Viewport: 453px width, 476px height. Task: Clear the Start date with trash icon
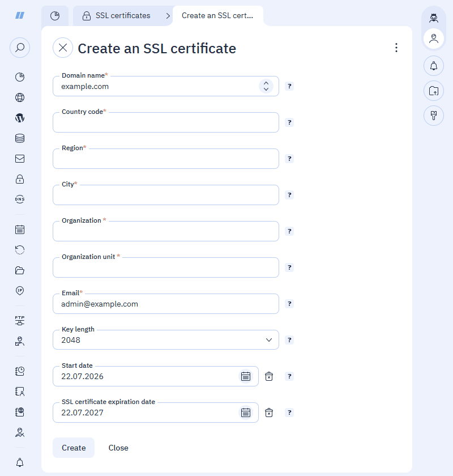[269, 376]
